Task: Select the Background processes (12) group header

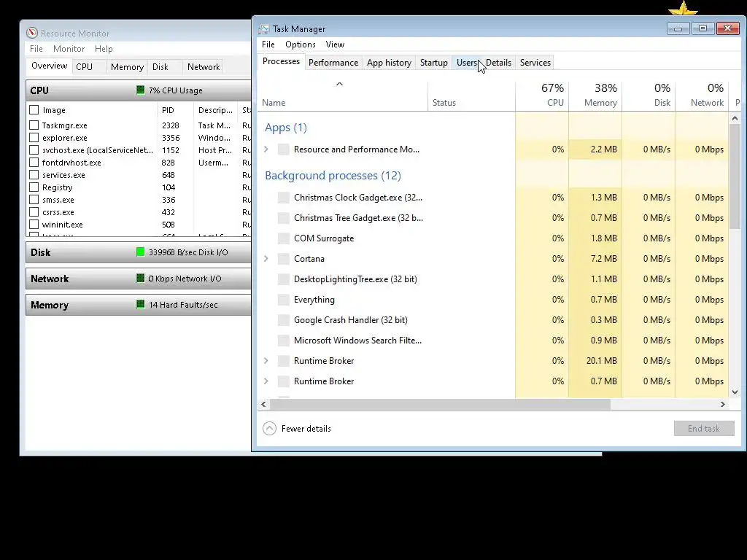Action: coord(333,175)
